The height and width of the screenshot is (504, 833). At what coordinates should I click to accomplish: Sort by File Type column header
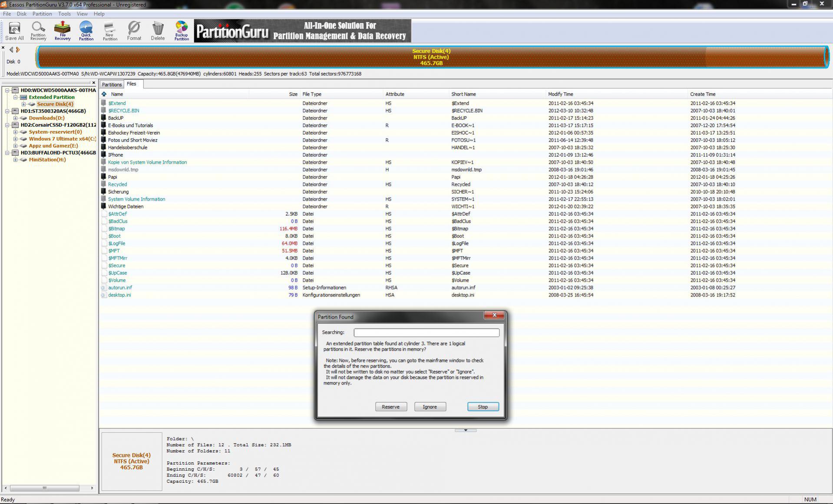341,94
